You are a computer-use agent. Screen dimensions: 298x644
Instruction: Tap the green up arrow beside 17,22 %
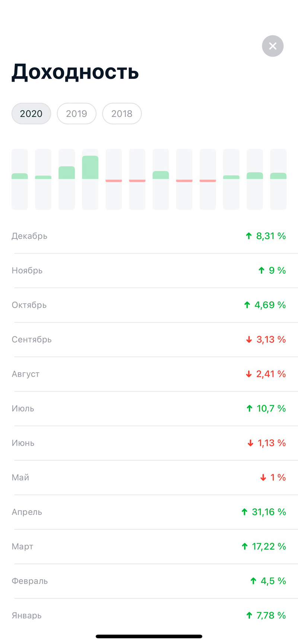click(244, 547)
